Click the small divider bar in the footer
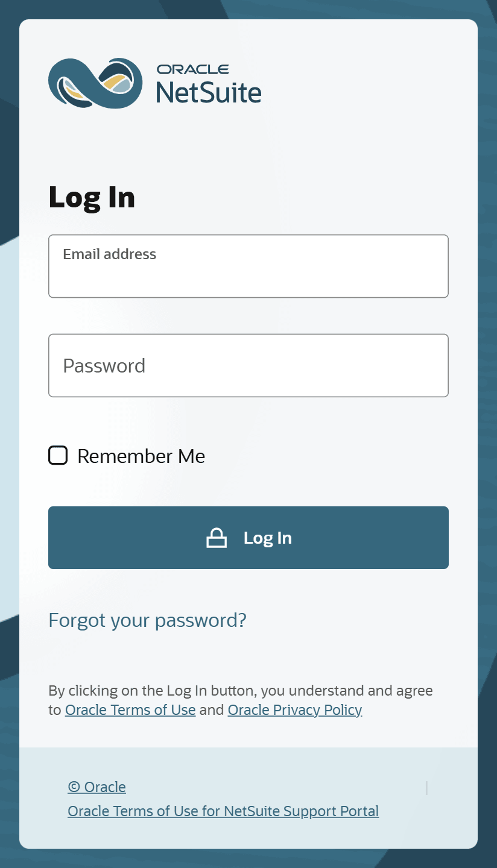497x868 pixels. (427, 787)
